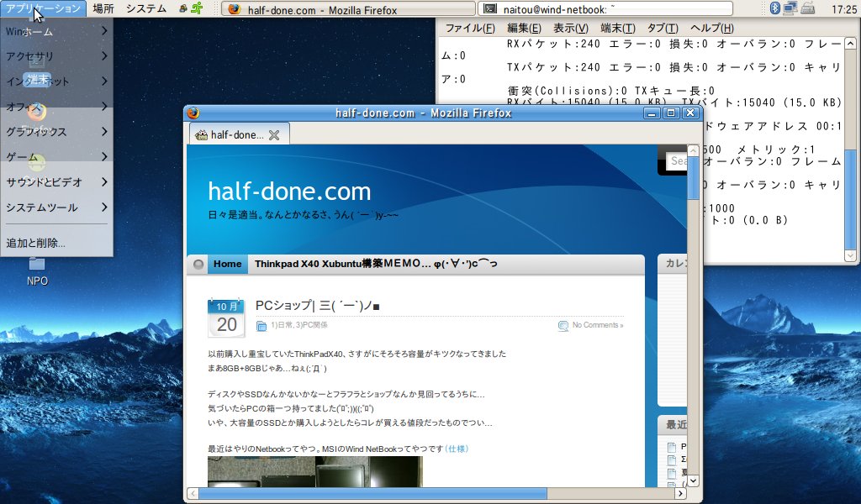Click the tagline 日々是適当 under the site title

pyautogui.click(x=303, y=215)
